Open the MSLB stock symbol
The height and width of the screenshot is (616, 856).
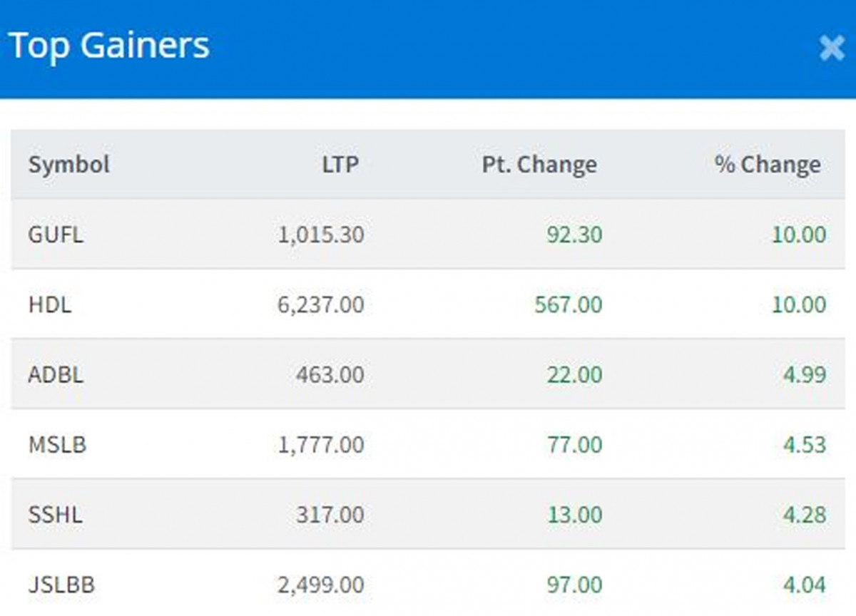click(x=57, y=445)
